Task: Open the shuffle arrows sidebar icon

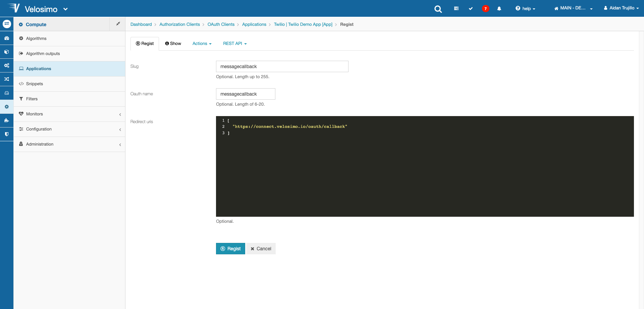Action: pos(7,79)
